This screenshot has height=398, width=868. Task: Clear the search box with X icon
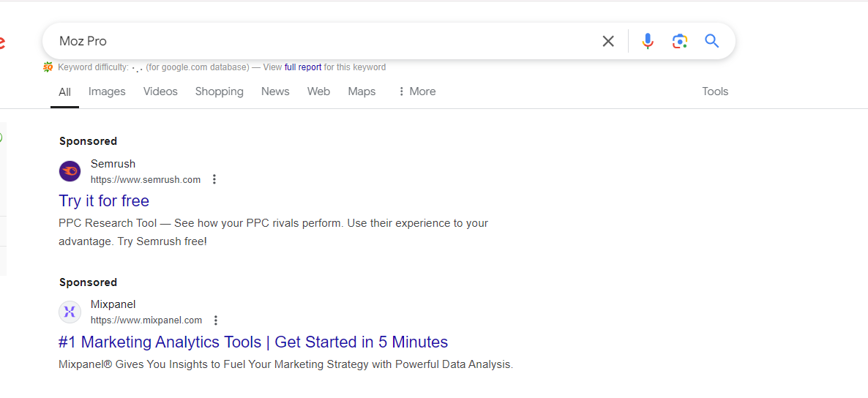coord(608,41)
